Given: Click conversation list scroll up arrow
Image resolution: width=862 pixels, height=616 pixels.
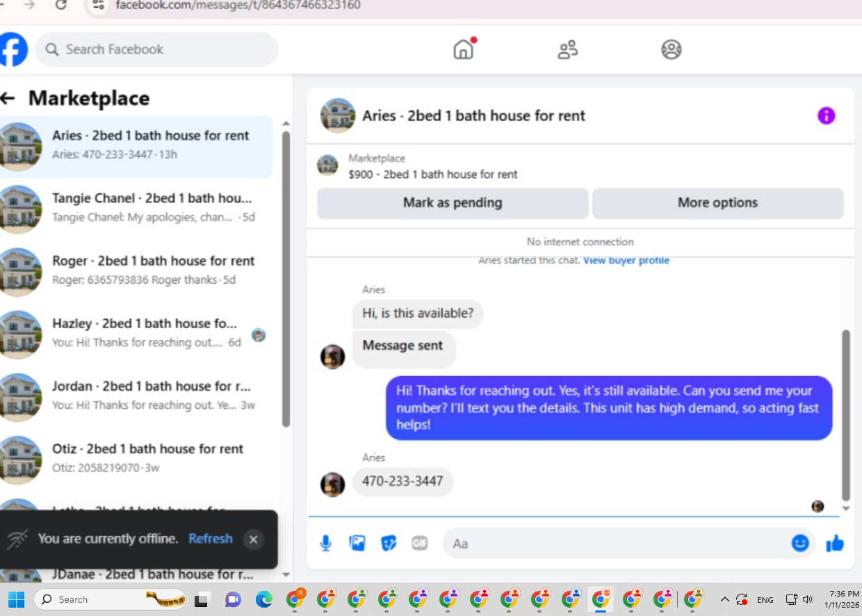Looking at the screenshot, I should coord(286,123).
